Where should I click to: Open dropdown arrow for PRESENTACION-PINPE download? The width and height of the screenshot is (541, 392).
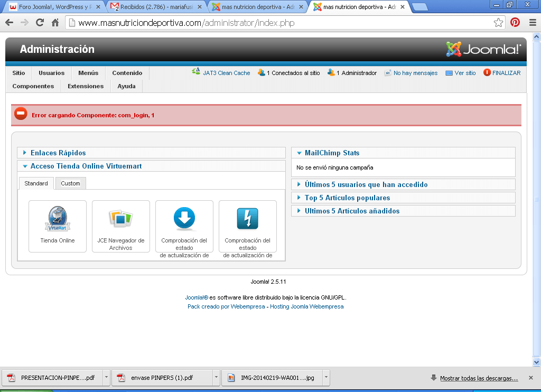[106, 378]
